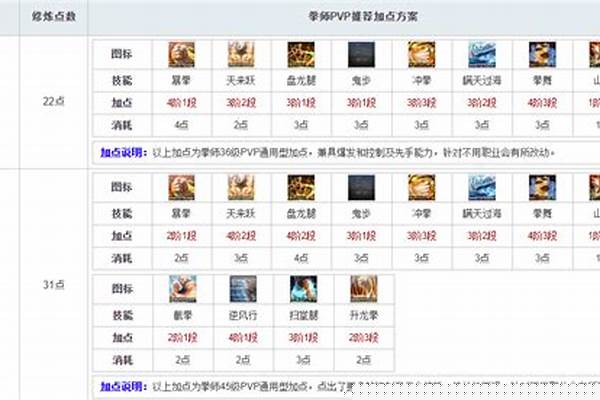Click the 暴拳 skill icon in the 22点 section
Viewport: 600px width, 400px height.
pyautogui.click(x=181, y=55)
